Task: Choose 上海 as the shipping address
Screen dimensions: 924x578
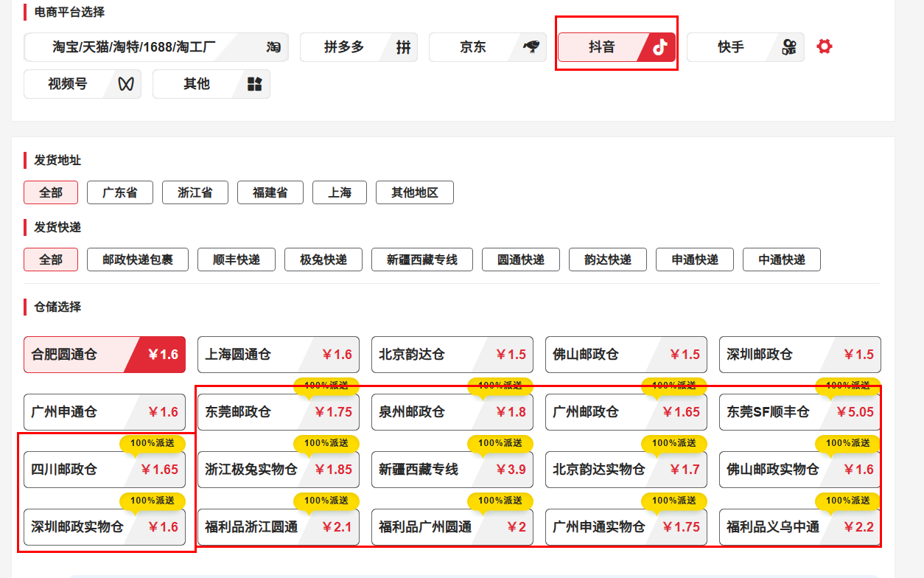Action: (x=340, y=192)
